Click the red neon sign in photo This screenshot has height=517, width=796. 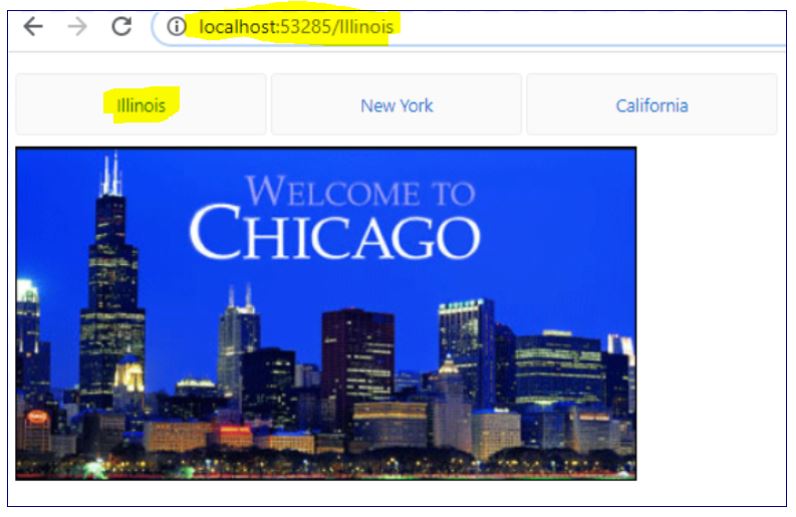(x=37, y=417)
